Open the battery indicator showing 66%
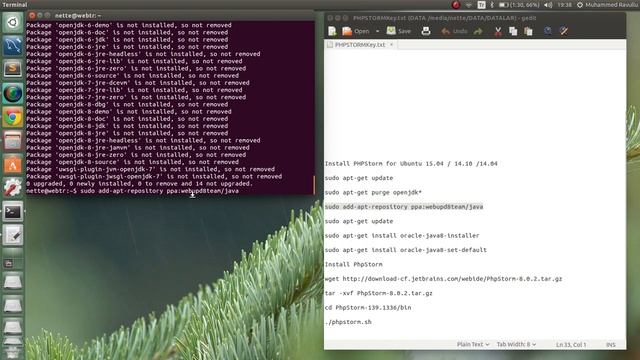Screen dimensions: 640x360 (518, 5)
